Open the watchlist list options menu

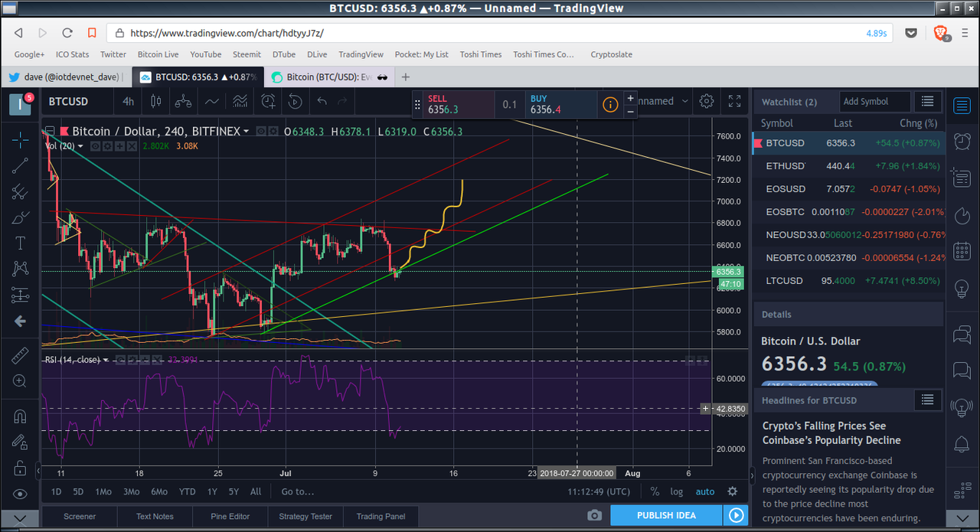coord(928,101)
